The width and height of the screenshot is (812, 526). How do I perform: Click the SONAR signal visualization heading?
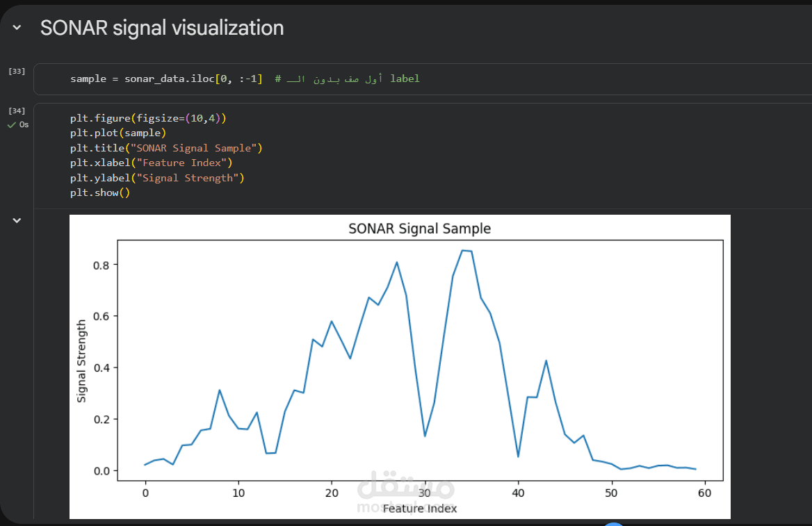pos(162,28)
